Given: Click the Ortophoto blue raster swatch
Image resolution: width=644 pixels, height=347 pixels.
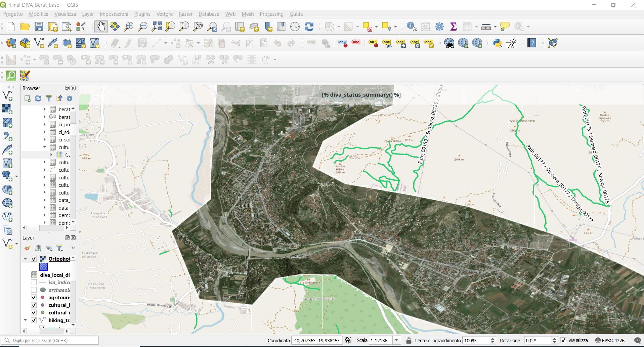Looking at the screenshot, I should (x=43, y=267).
